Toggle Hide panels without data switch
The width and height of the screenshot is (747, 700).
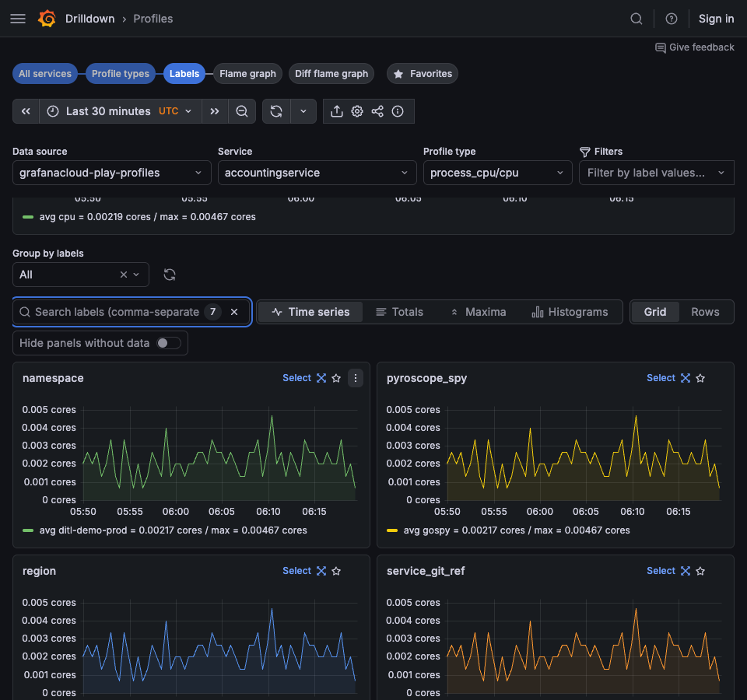click(x=168, y=343)
